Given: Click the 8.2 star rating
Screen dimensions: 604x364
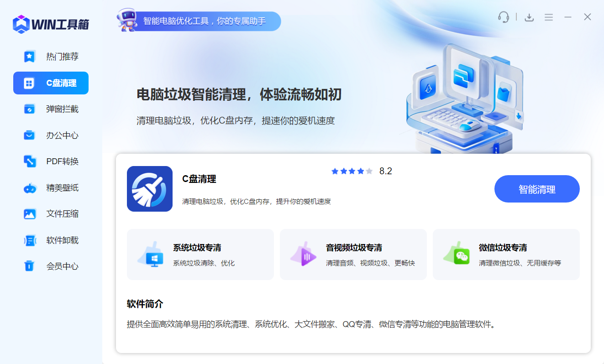Looking at the screenshot, I should tap(361, 172).
